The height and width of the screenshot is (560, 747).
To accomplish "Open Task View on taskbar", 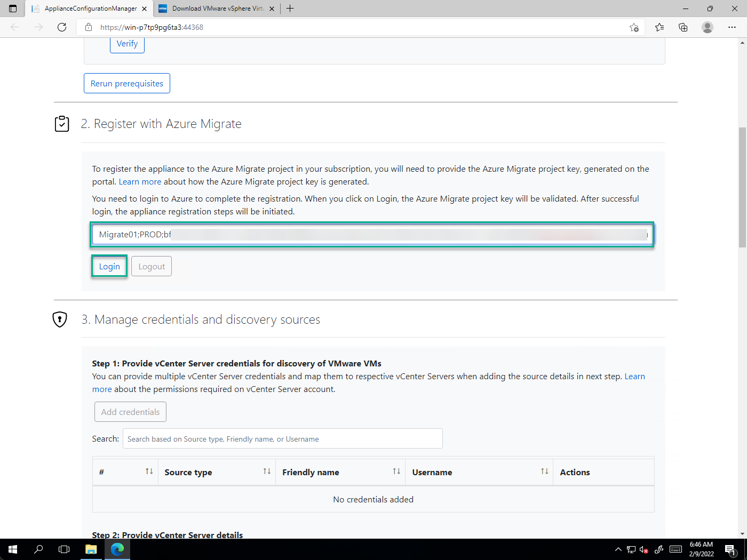I will pyautogui.click(x=64, y=549).
